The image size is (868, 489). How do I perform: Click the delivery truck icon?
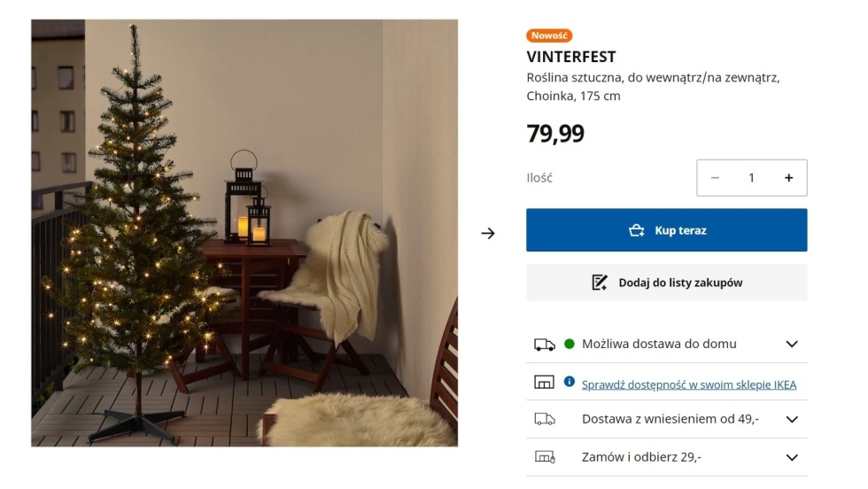[x=544, y=344]
